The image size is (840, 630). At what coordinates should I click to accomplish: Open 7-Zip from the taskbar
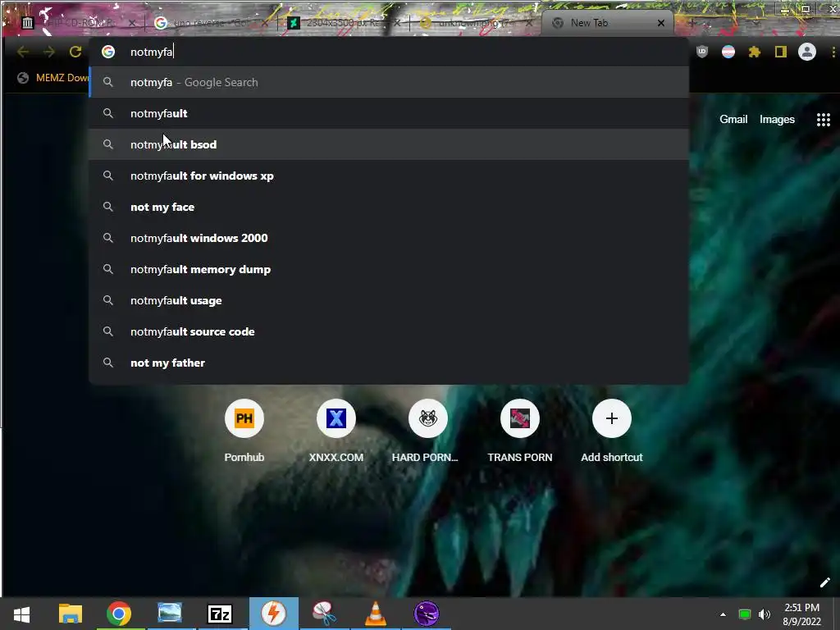(220, 614)
